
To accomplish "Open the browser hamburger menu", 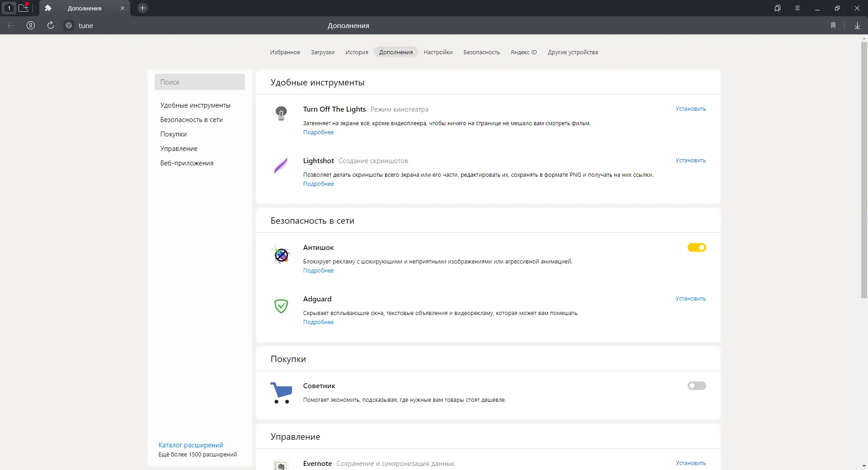I will click(x=797, y=8).
